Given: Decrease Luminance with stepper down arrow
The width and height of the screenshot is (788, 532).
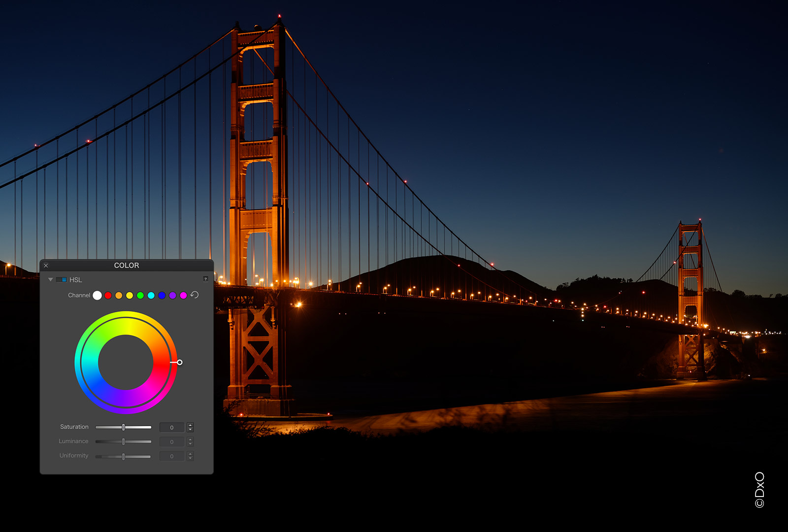Looking at the screenshot, I should pos(191,444).
